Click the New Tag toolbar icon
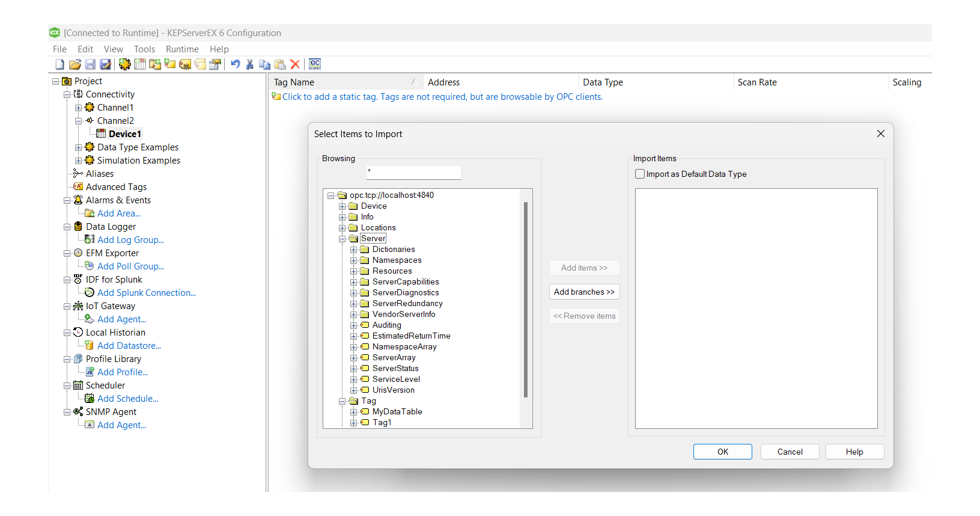This screenshot has width=980, height=516. click(170, 64)
